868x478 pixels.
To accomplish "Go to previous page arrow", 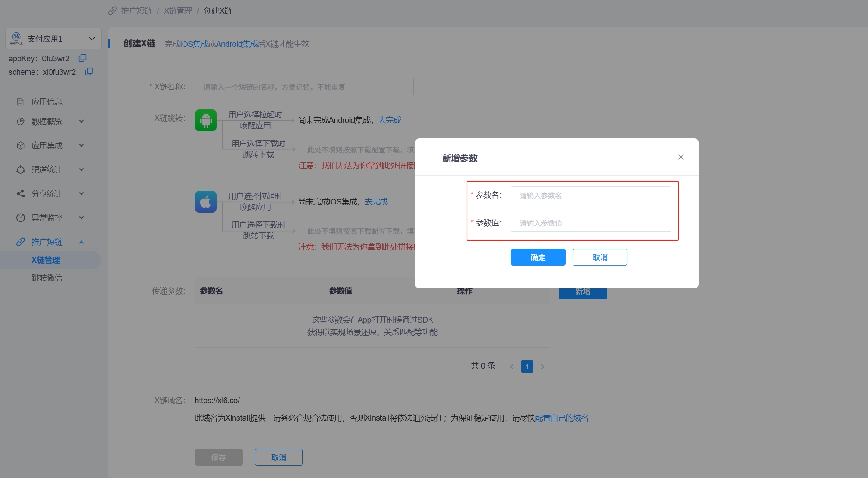I will click(511, 366).
